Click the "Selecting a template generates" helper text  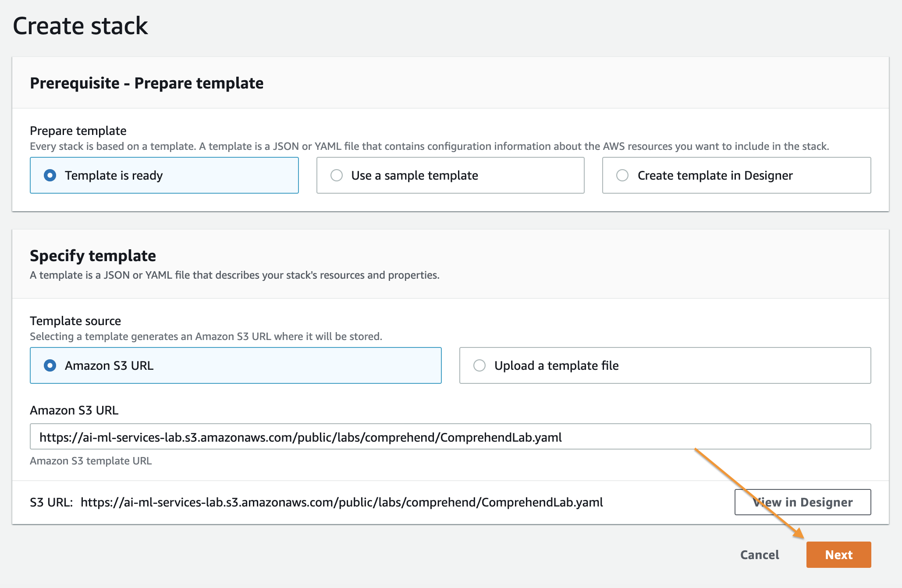(206, 337)
